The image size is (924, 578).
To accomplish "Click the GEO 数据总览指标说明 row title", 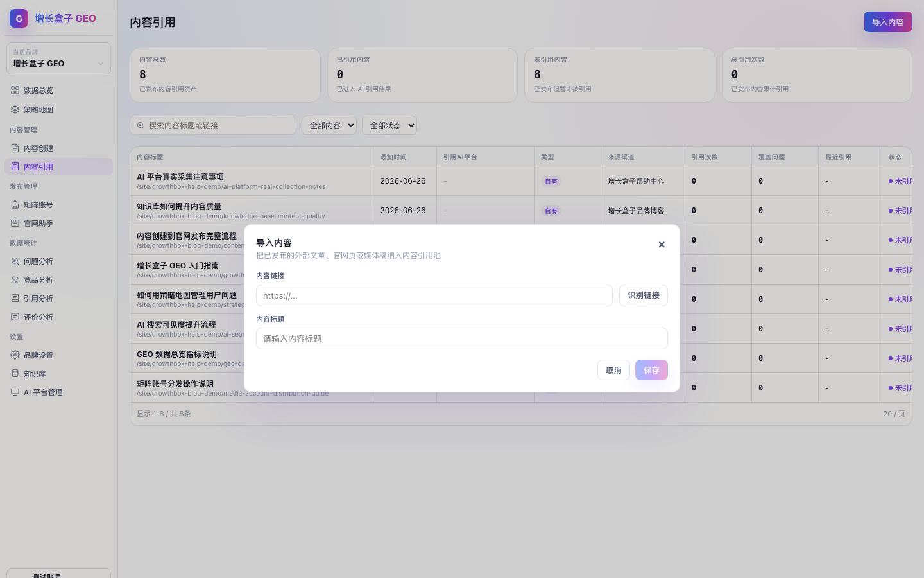I will 176,354.
